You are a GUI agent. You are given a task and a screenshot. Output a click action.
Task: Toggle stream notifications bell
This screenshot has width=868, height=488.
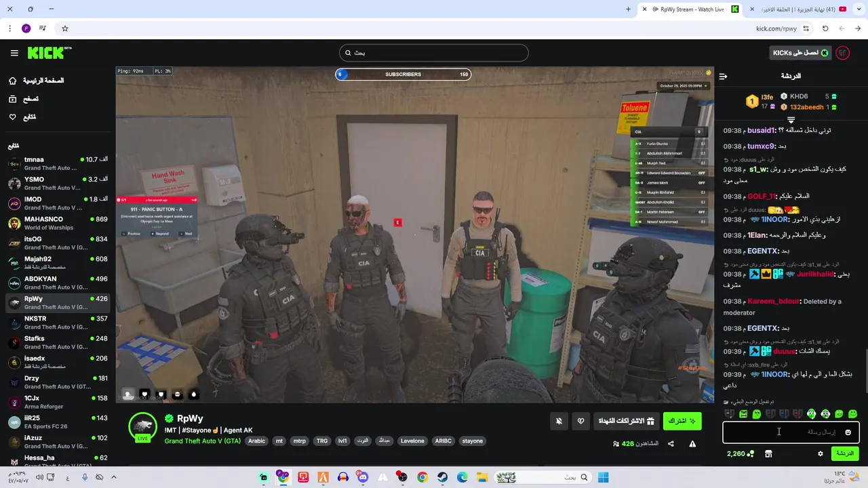tap(559, 421)
